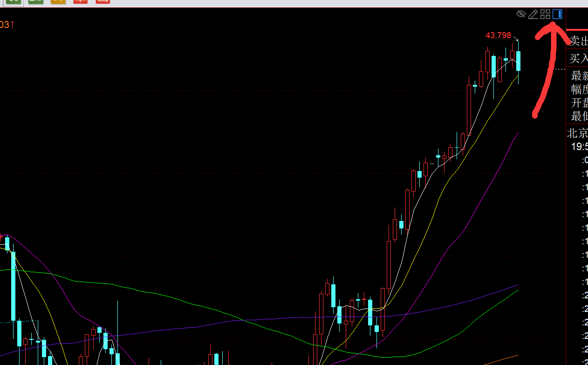
Task: Click the yellow toolbar button
Action: 58,2
